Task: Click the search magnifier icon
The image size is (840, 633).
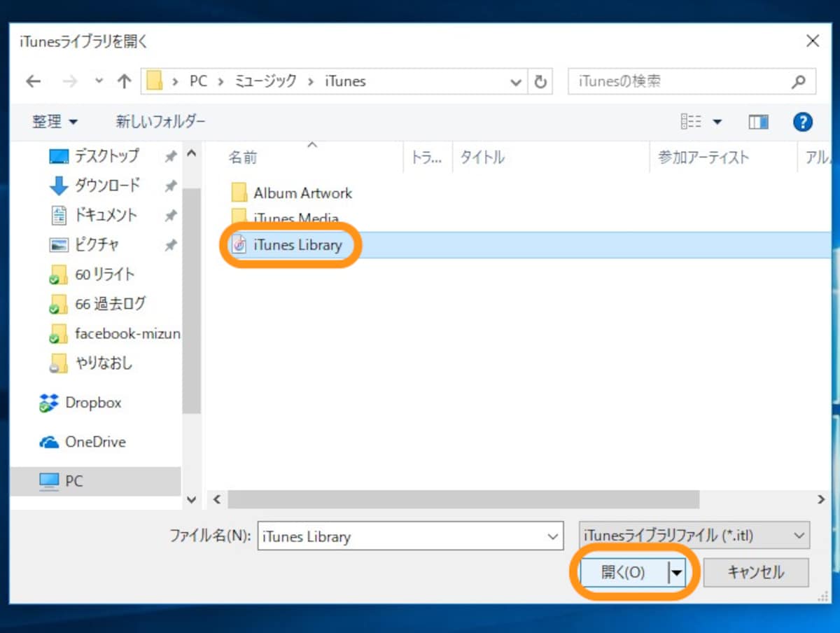Action: (798, 82)
